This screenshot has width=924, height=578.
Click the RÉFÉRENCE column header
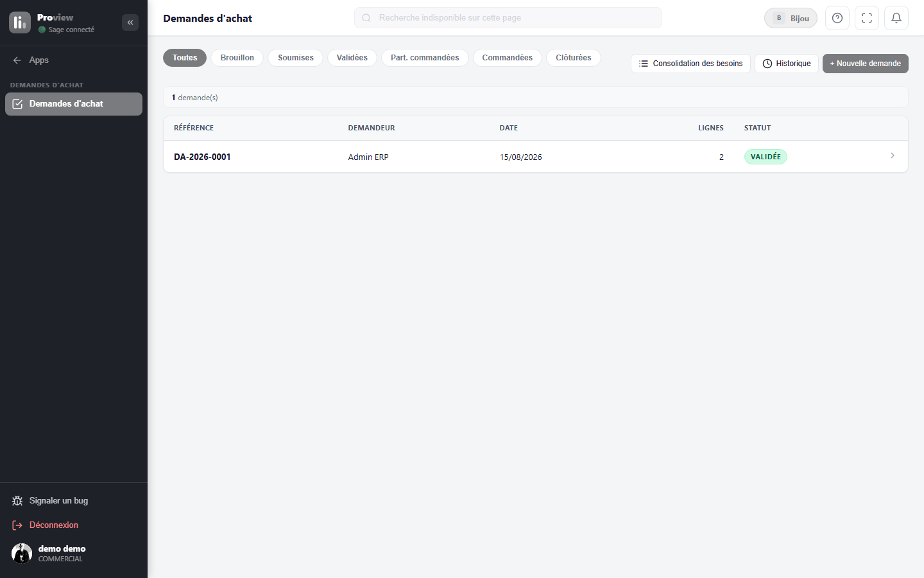(x=194, y=128)
